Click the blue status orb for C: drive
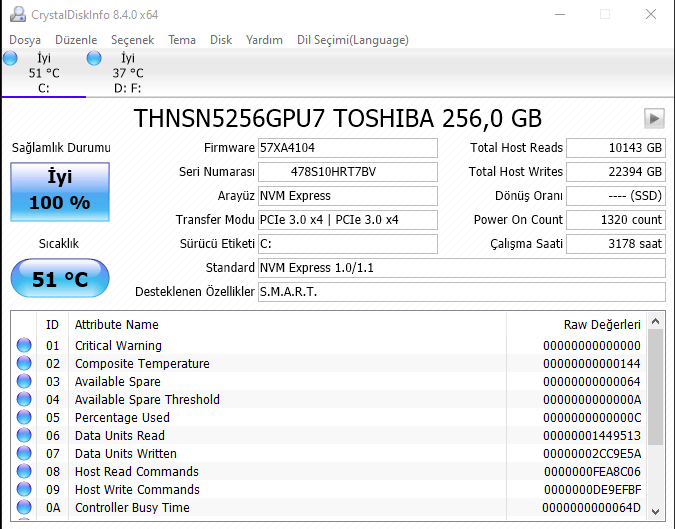Screen dimensions: 675x529 tap(10, 58)
